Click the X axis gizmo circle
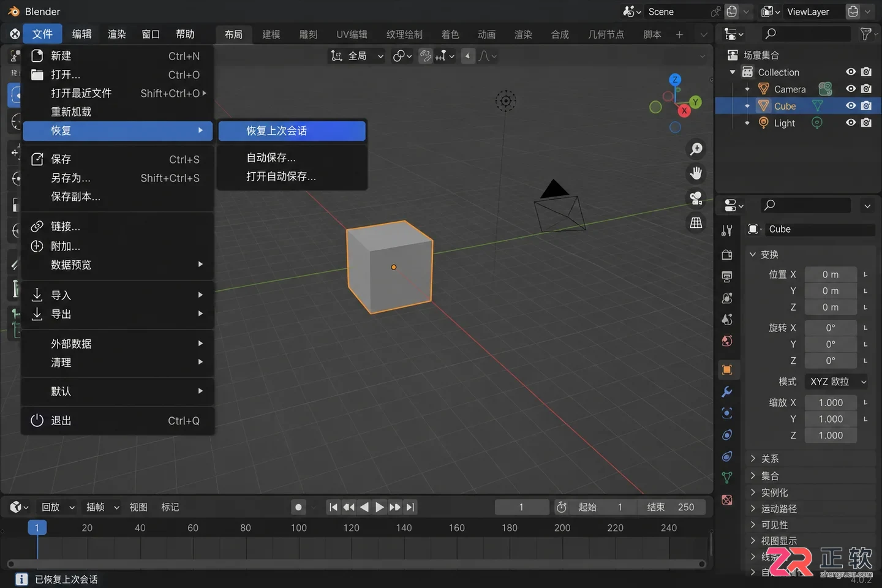The image size is (882, 588). tap(684, 111)
